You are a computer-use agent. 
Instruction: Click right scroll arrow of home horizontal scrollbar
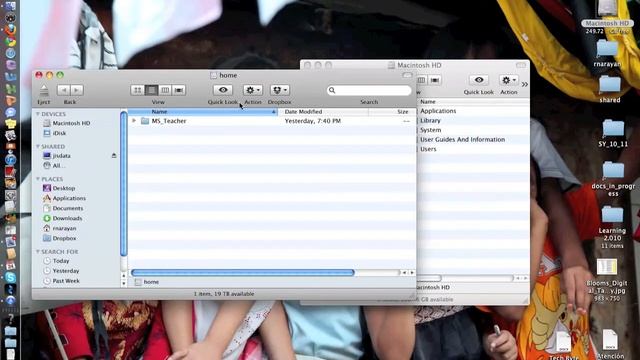tap(412, 272)
